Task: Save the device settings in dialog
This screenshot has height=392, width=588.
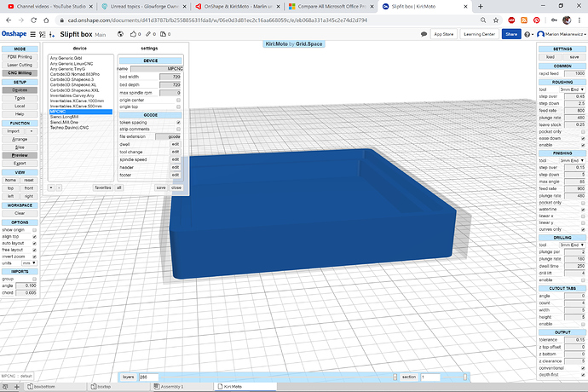Action: click(161, 187)
